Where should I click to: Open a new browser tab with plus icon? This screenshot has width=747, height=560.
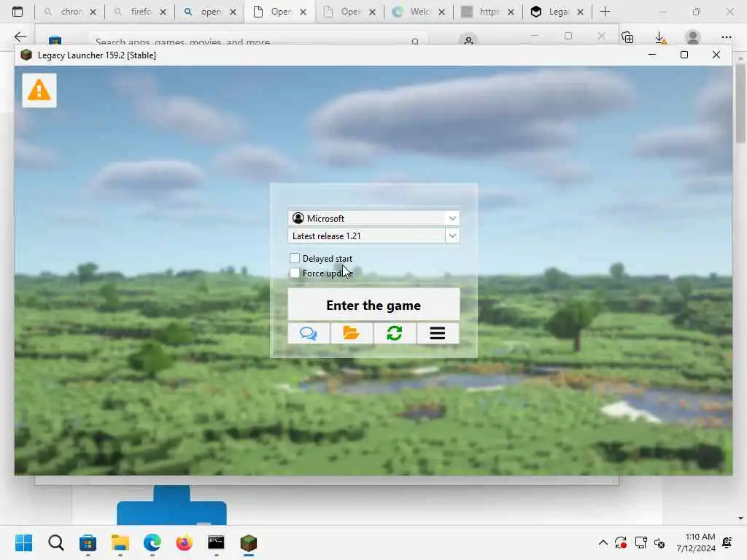(x=605, y=12)
